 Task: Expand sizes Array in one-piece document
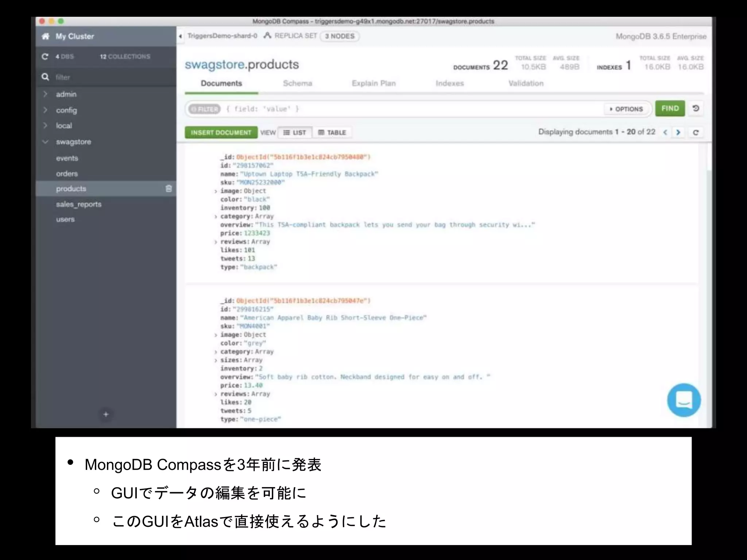click(216, 360)
